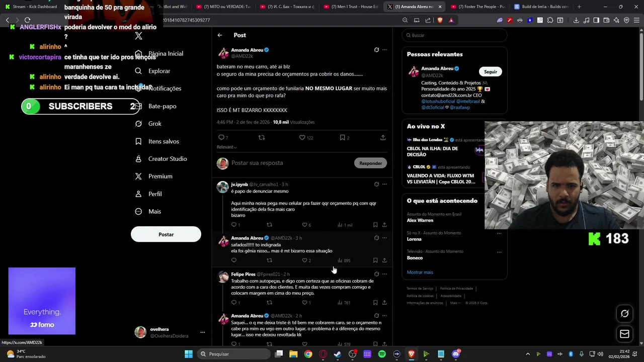Like the main Amanda Abreu post

point(302,137)
